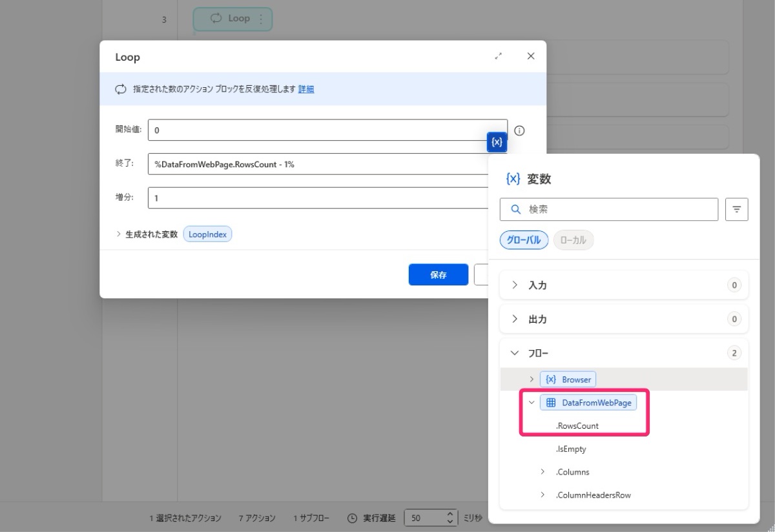Collapse the フロー variables group

515,353
